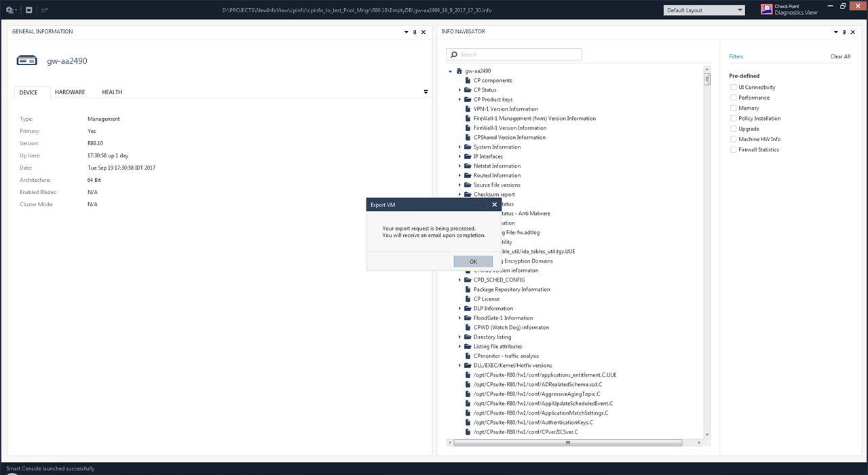Tick the Memory filter checkbox
Viewport: 868px width, 475px height.
coord(733,108)
